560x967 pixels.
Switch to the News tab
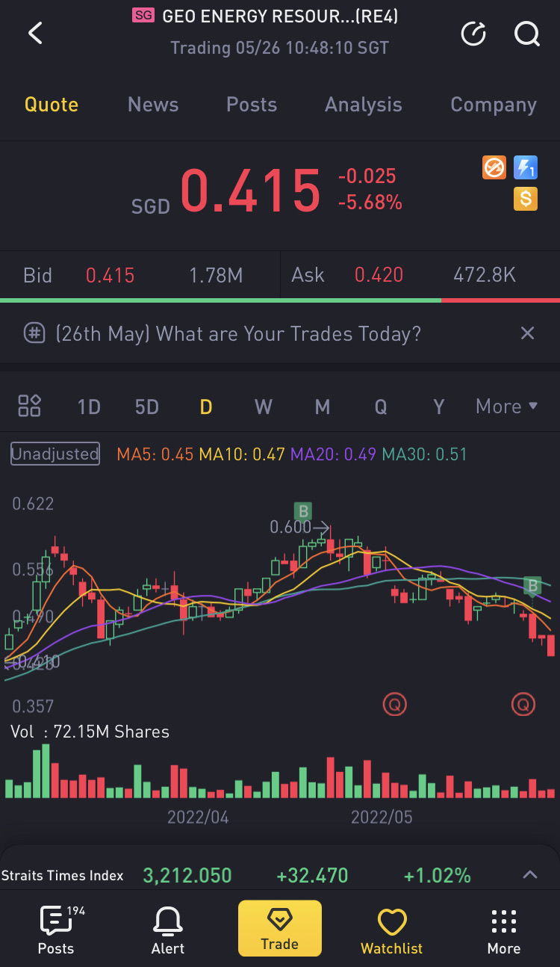[x=153, y=105]
